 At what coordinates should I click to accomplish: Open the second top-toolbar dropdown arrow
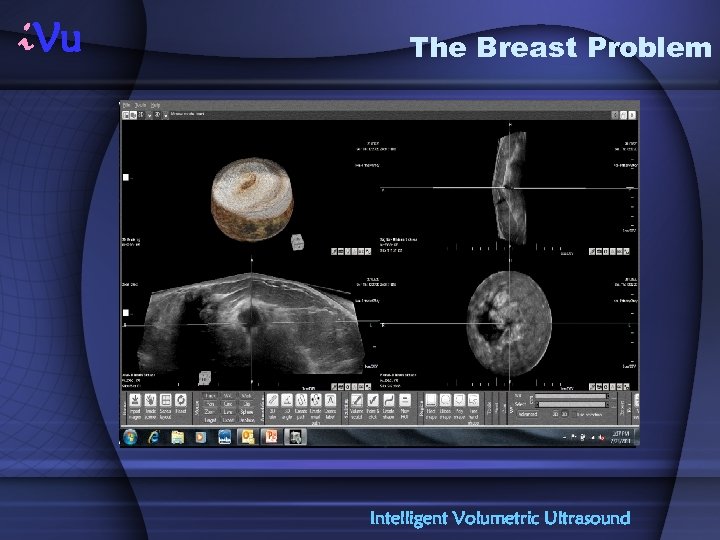pos(166,115)
